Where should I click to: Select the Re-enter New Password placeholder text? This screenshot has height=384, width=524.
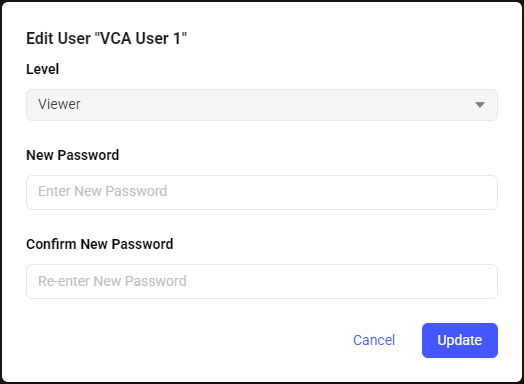point(112,281)
